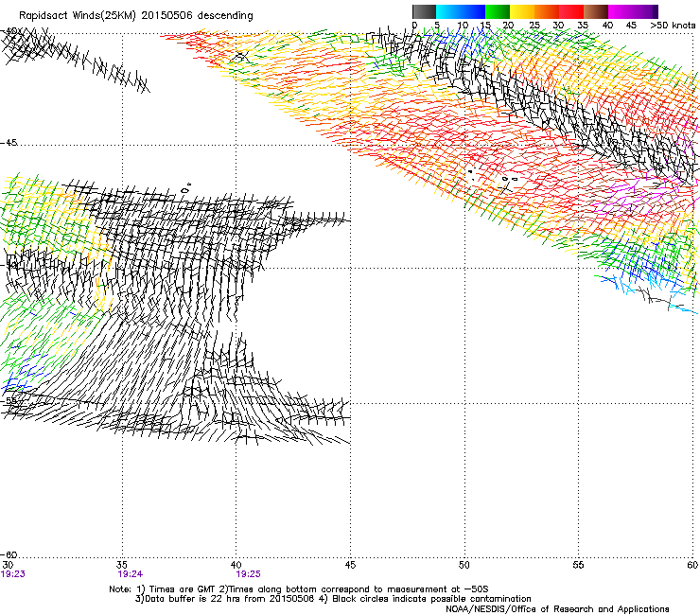The width and height of the screenshot is (700, 615).
Task: Click the legend tick value '25'
Action: 534,26
